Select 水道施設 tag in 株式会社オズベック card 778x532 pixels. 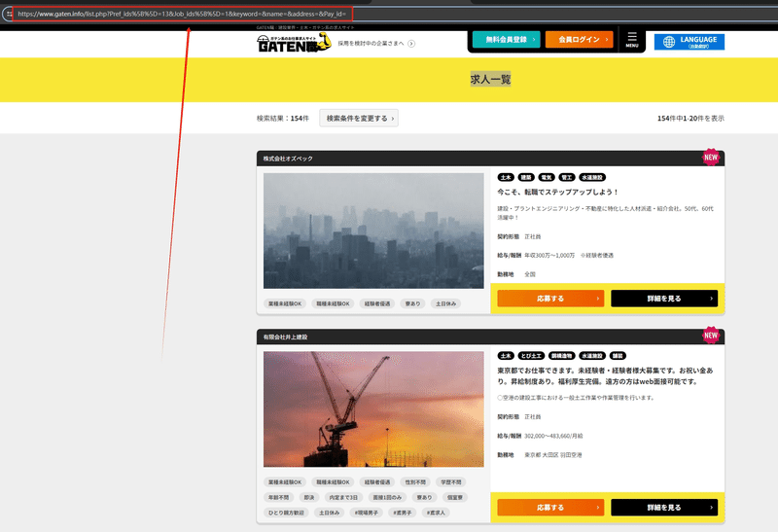[592, 177]
